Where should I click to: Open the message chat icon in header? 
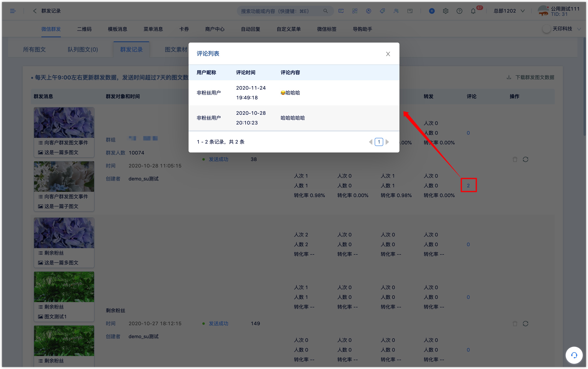[x=341, y=11]
